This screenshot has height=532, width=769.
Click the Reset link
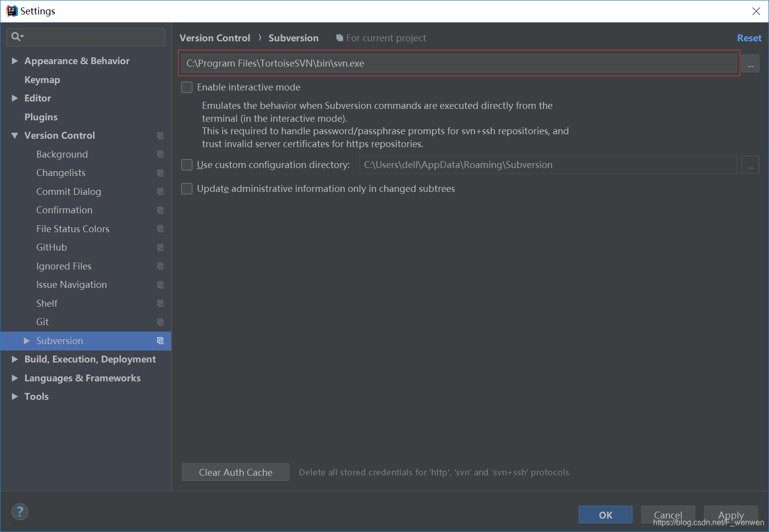point(749,38)
